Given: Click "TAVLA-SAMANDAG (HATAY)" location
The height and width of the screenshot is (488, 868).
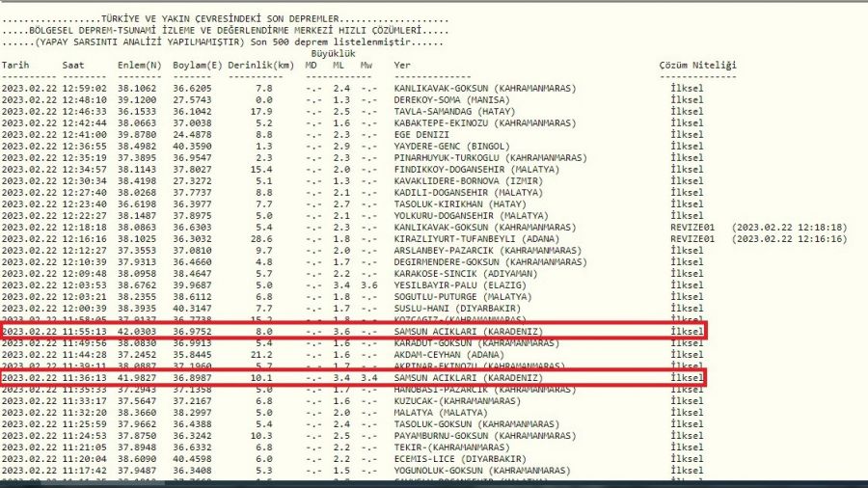Looking at the screenshot, I should point(454,112).
